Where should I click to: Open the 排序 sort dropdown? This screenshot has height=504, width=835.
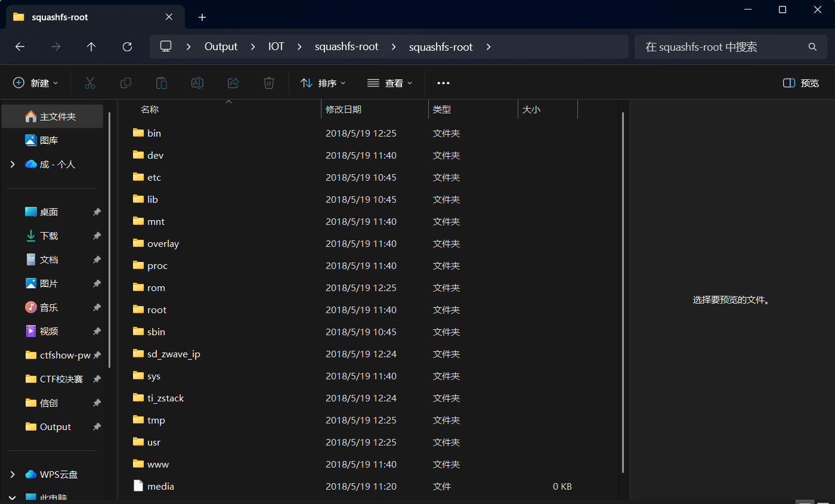(323, 83)
